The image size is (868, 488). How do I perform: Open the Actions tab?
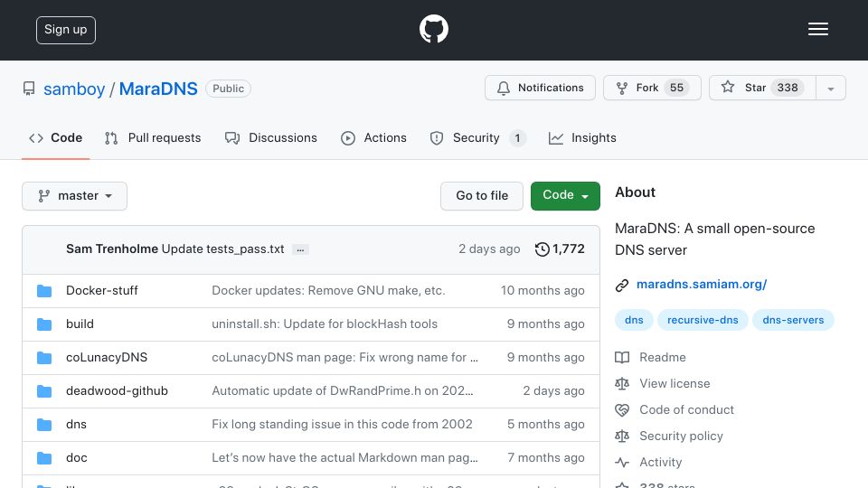click(x=373, y=137)
